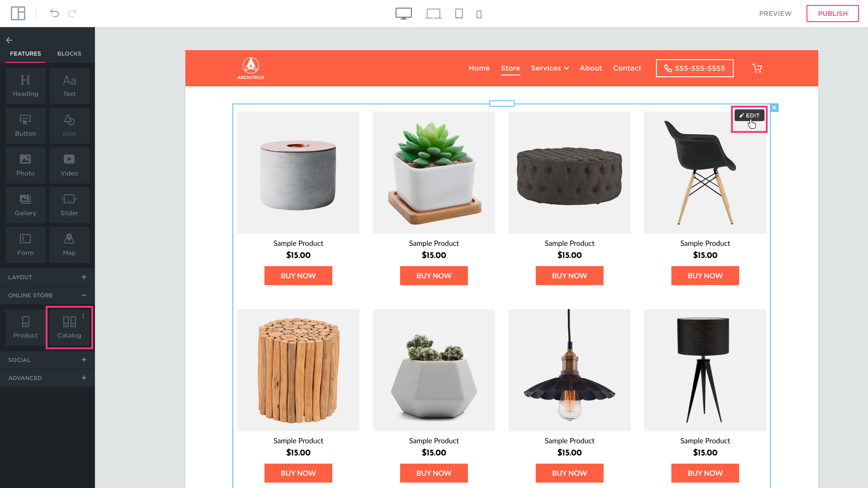Click the Preview button
The height and width of the screenshot is (488, 868).
(x=775, y=14)
